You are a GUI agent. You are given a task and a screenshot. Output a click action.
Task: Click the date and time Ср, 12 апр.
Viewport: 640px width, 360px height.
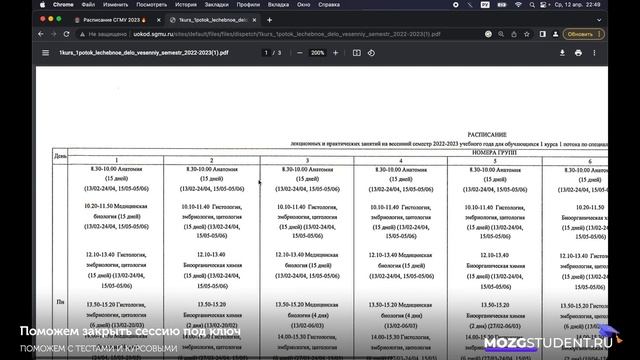point(577,5)
